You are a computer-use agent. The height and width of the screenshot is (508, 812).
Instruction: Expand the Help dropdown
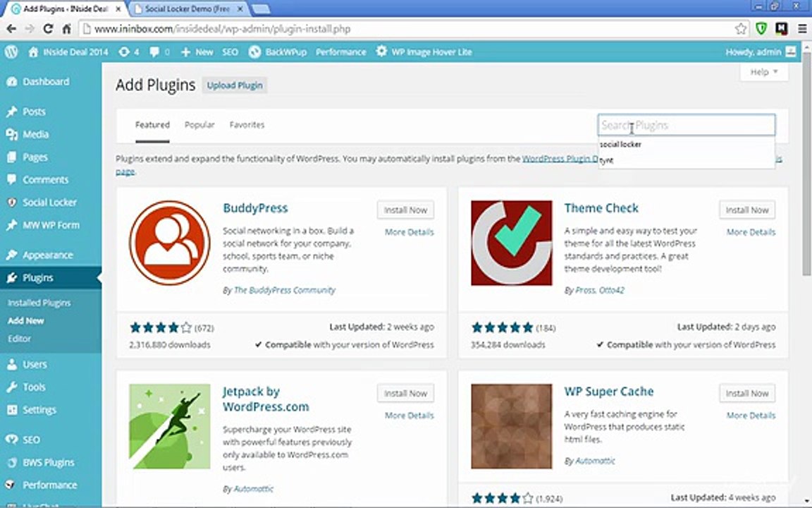tap(764, 72)
